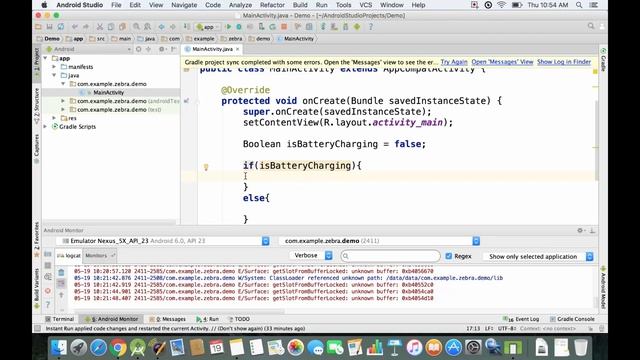Viewport: 640px width, 360px height.
Task: Click Show Log in Finder link
Action: [564, 62]
